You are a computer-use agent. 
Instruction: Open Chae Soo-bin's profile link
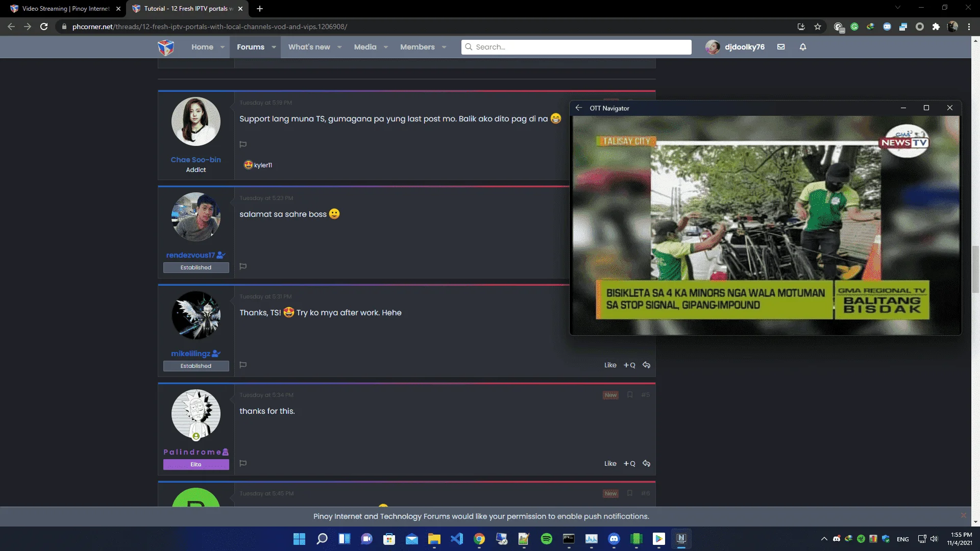click(195, 160)
